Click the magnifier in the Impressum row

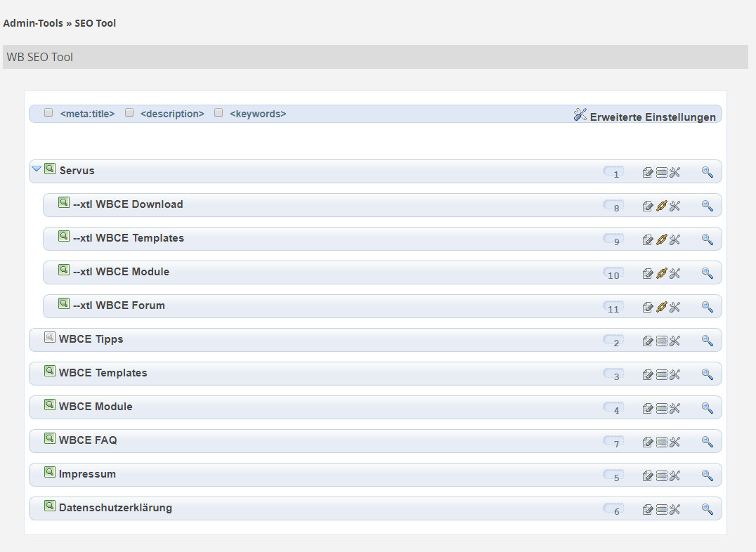coord(708,476)
